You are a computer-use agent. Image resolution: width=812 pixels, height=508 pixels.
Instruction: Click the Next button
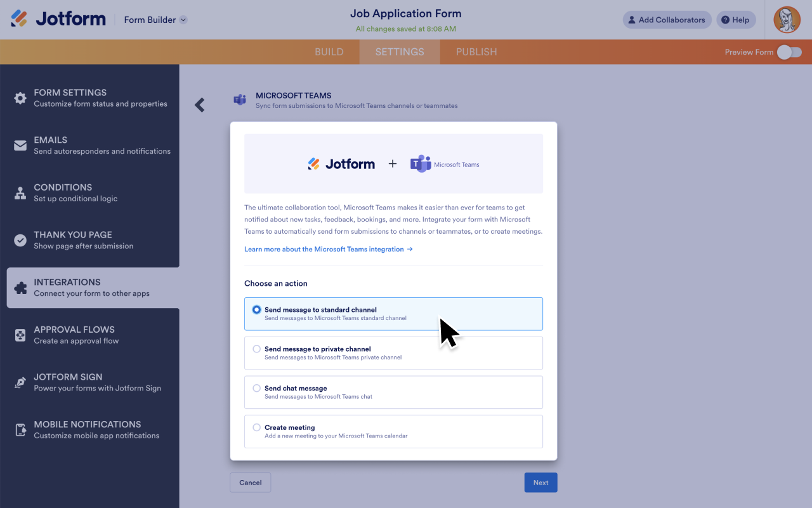[x=540, y=483]
